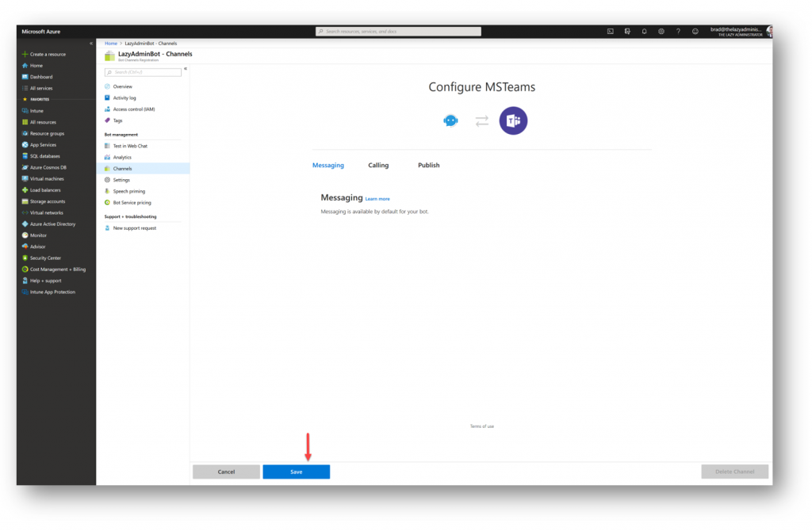Open Tags for the bot

click(x=117, y=120)
